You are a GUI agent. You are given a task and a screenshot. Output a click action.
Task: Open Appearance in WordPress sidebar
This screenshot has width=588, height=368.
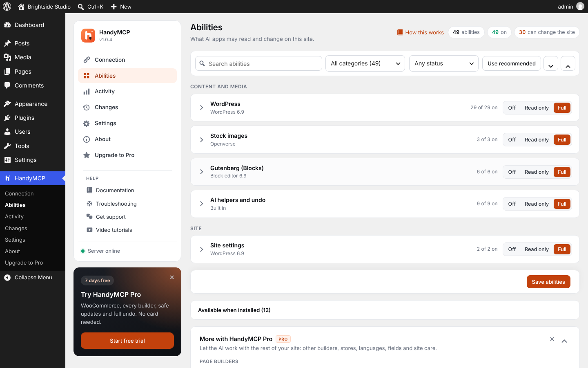33,104
